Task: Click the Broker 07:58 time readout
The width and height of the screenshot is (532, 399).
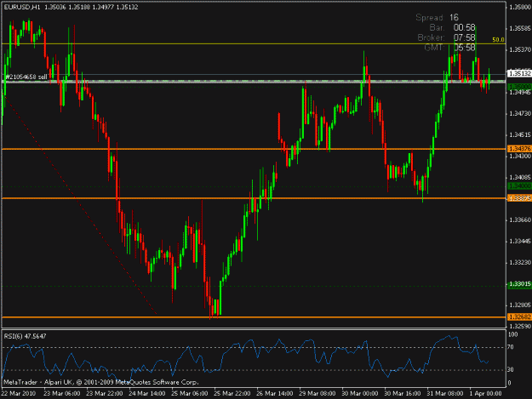Action: (446, 37)
